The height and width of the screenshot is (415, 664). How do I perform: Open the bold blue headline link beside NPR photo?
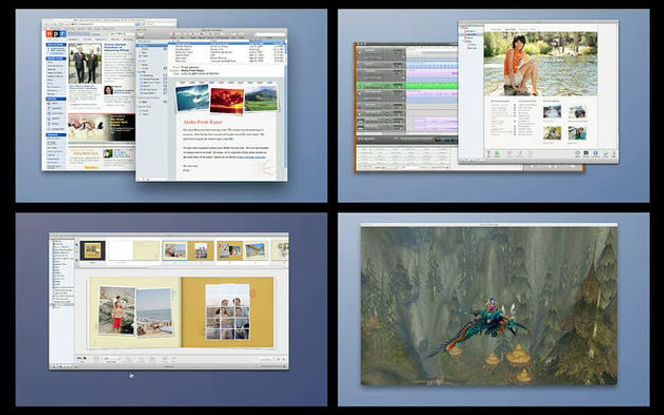pyautogui.click(x=118, y=47)
